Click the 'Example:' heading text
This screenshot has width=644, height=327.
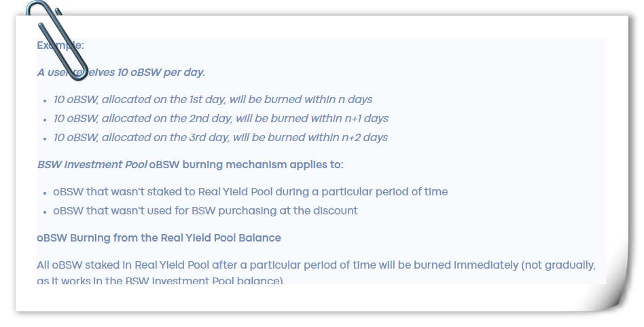pos(60,45)
